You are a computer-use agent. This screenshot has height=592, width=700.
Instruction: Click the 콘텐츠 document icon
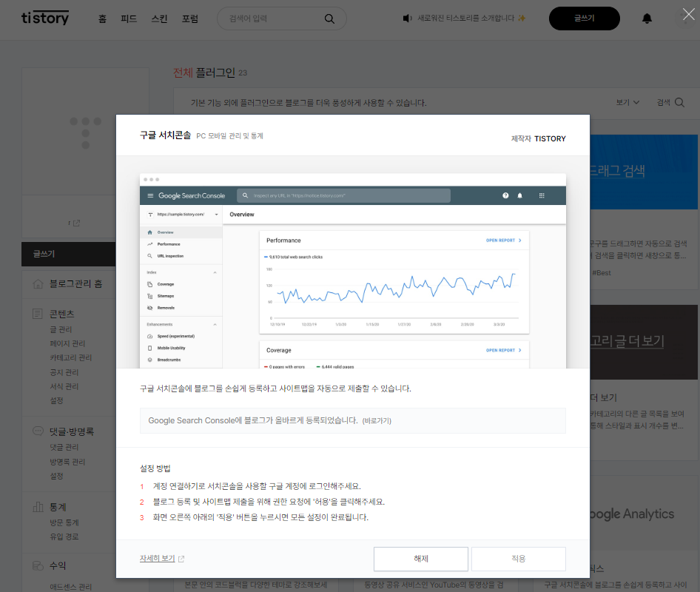pyautogui.click(x=38, y=314)
